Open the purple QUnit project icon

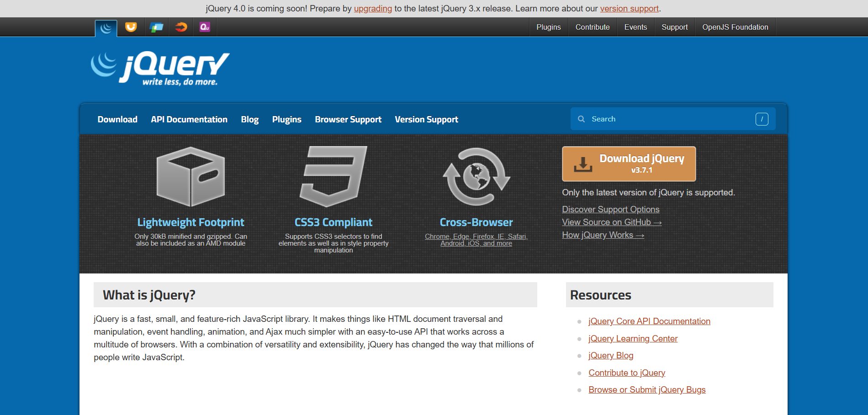(x=205, y=27)
